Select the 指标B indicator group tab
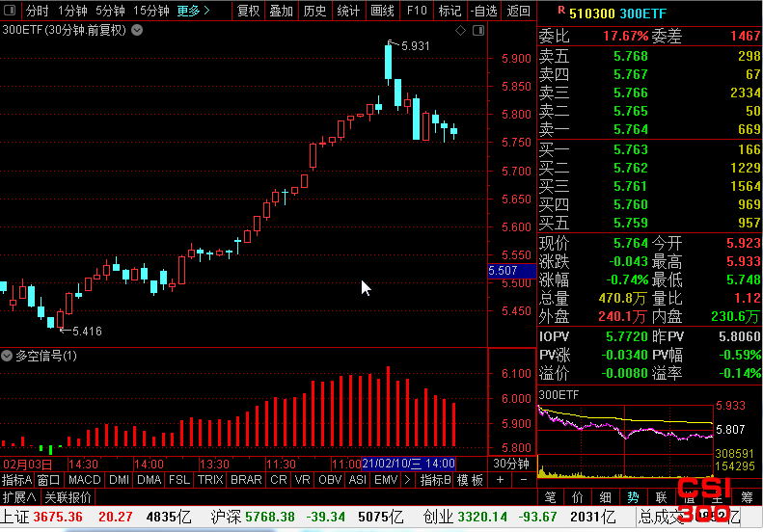Image resolution: width=763 pixels, height=532 pixels. point(436,480)
